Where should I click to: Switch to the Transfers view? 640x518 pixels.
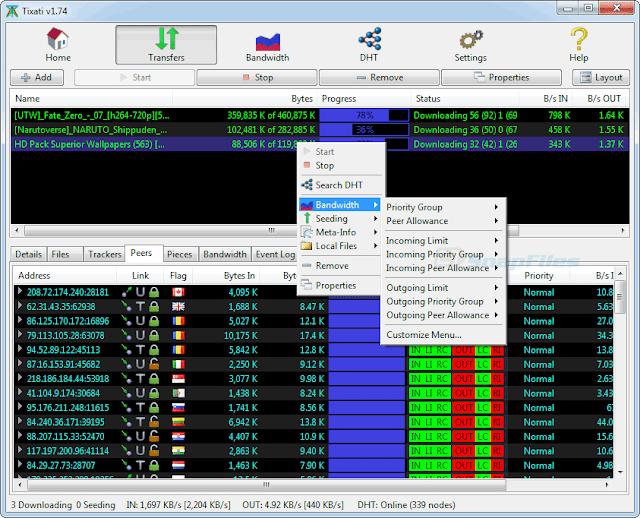click(x=166, y=45)
